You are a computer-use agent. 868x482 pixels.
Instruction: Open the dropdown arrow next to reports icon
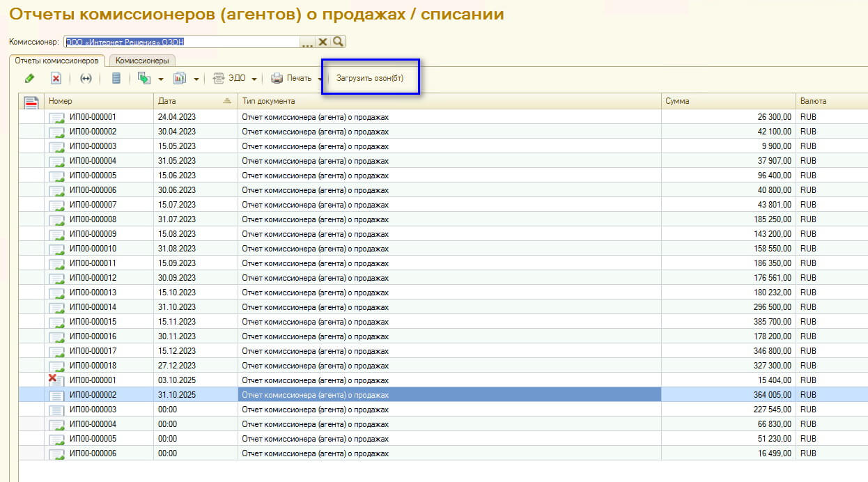[x=196, y=79]
